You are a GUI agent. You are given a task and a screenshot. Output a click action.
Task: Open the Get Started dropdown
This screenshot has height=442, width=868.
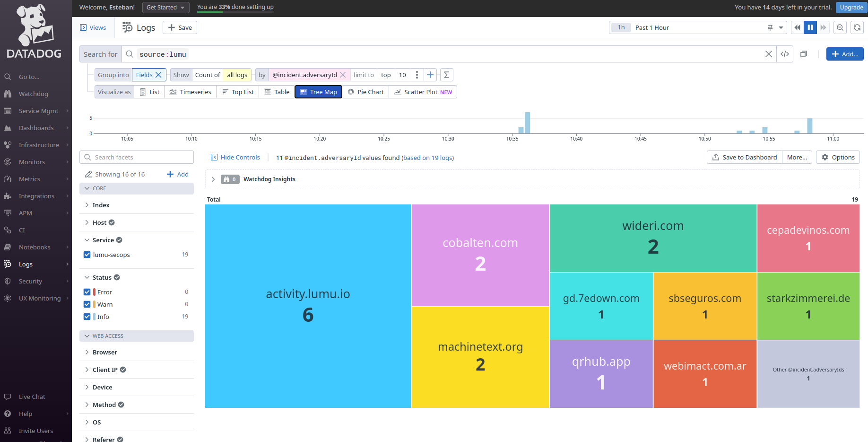click(x=165, y=8)
